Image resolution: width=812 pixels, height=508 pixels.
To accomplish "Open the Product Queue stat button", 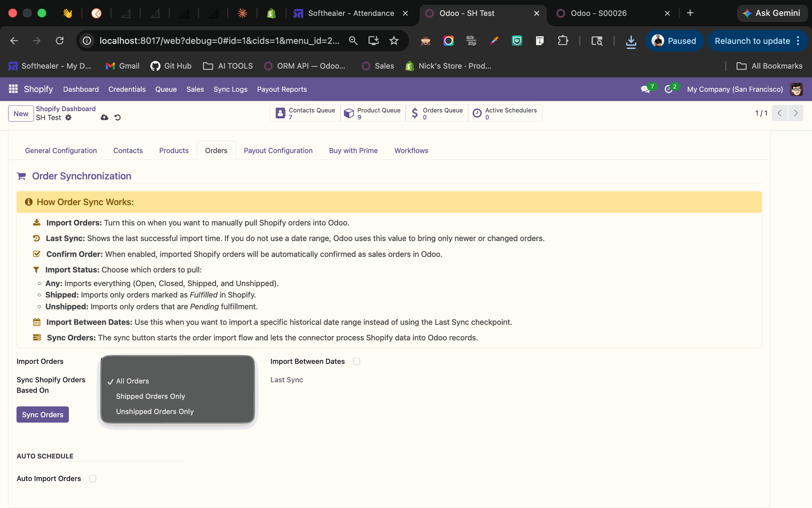I will point(373,113).
